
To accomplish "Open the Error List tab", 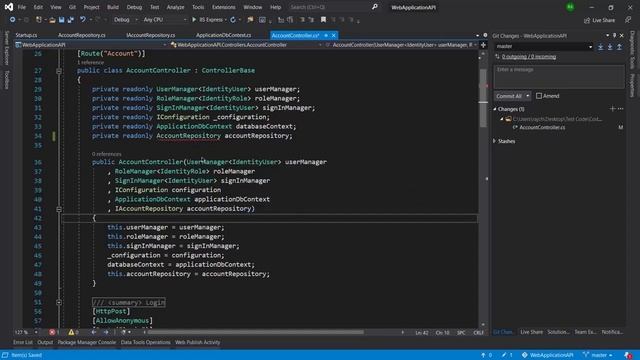I will (x=23, y=342).
